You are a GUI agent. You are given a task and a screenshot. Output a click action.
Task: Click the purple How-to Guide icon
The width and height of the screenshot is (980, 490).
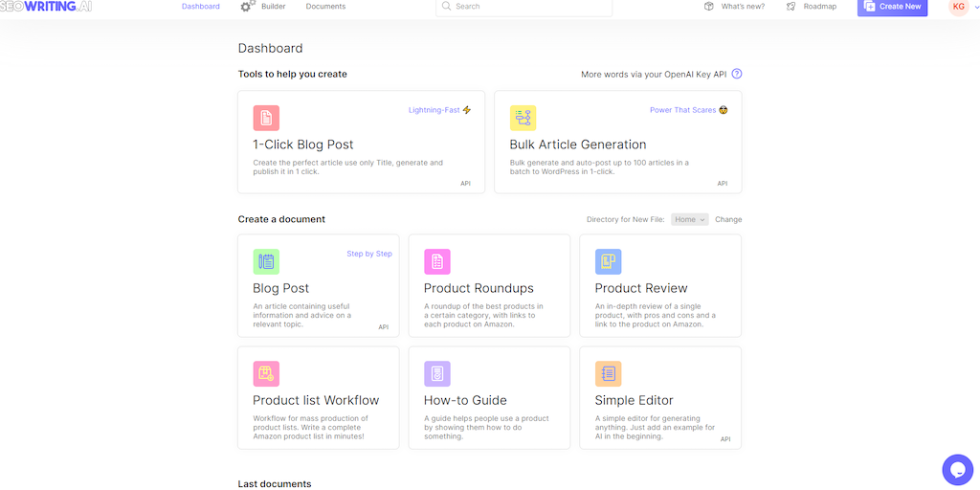coord(437,373)
